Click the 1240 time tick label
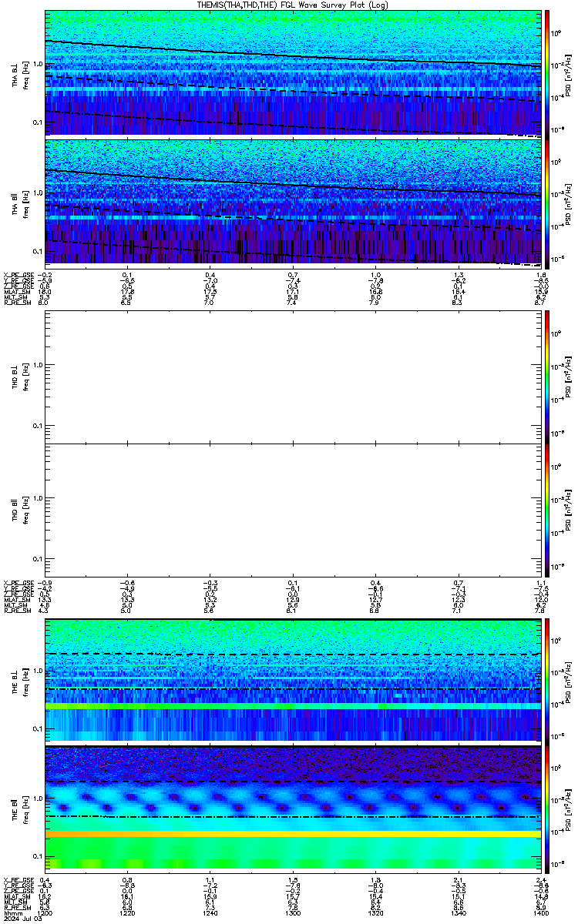Image resolution: width=578 pixels, height=924 pixels. coord(210,913)
